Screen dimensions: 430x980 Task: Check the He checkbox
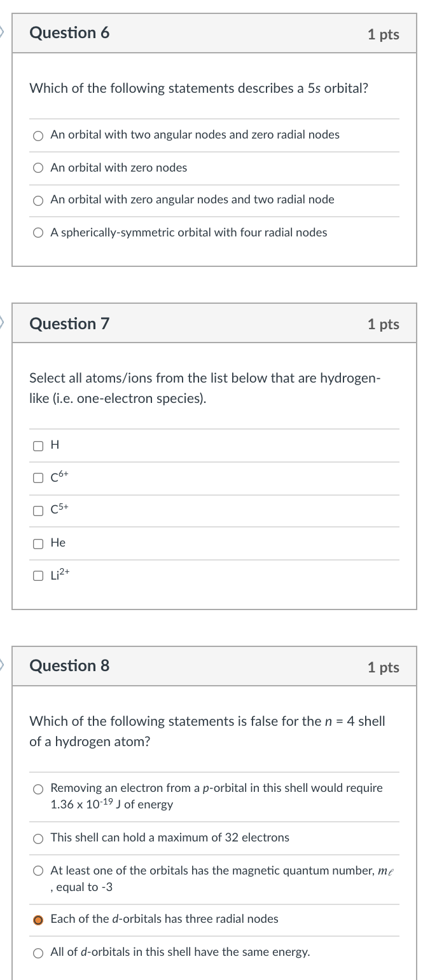(x=39, y=543)
